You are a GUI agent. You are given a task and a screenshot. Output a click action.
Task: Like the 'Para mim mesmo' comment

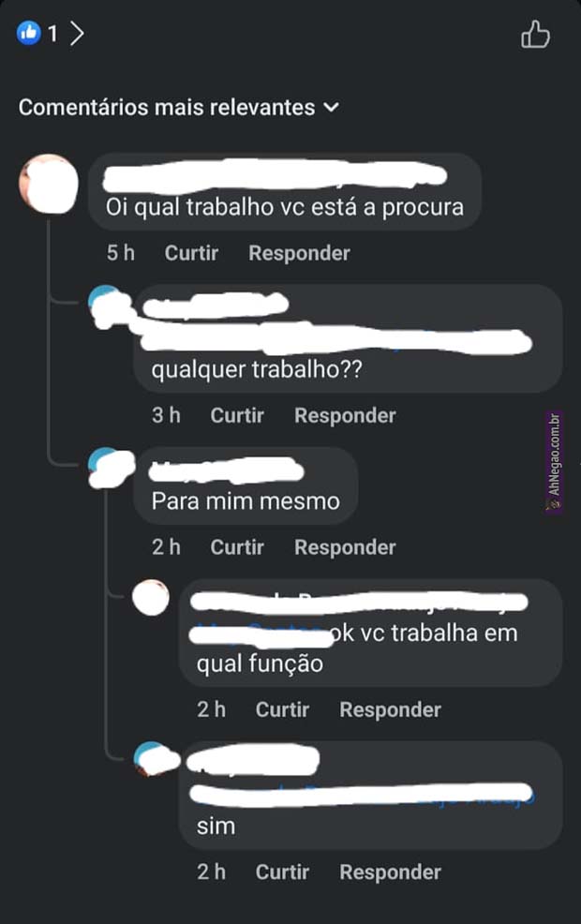pos(237,547)
